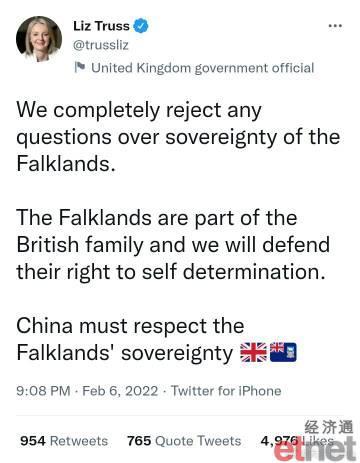
Task: Click the etnet watermark logo
Action: point(315,449)
